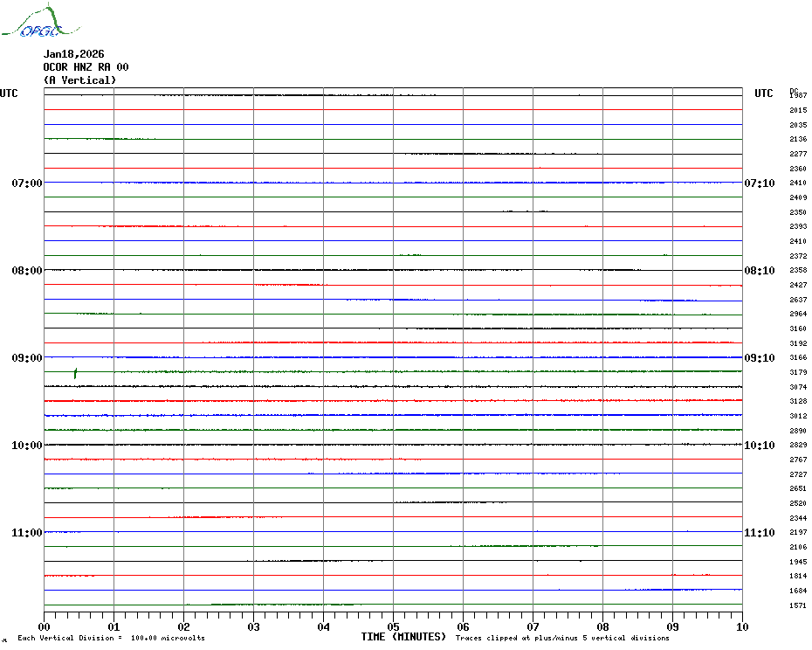The image size is (812, 650).
Task: Click the DC value 3166
Action: coord(798,357)
